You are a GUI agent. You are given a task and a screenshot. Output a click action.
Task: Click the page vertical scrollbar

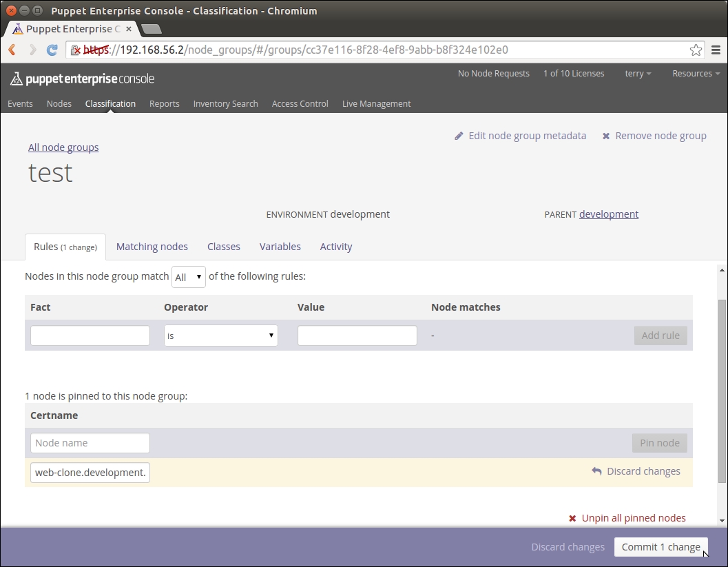722,389
